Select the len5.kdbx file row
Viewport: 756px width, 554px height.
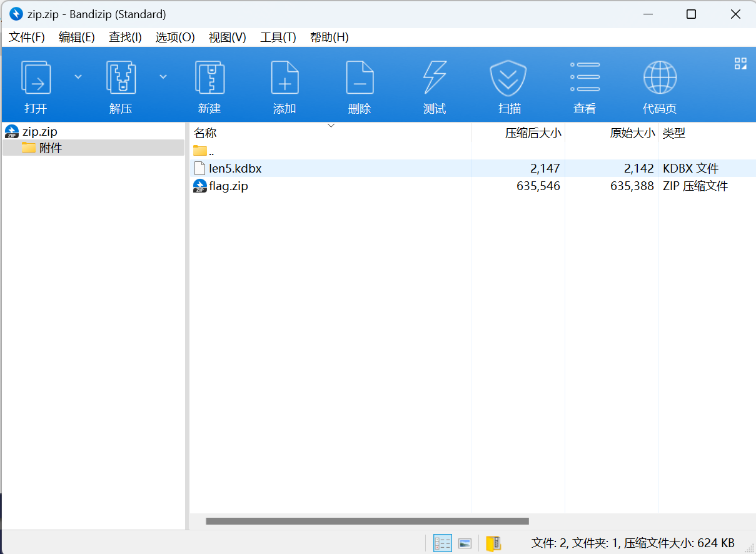472,168
